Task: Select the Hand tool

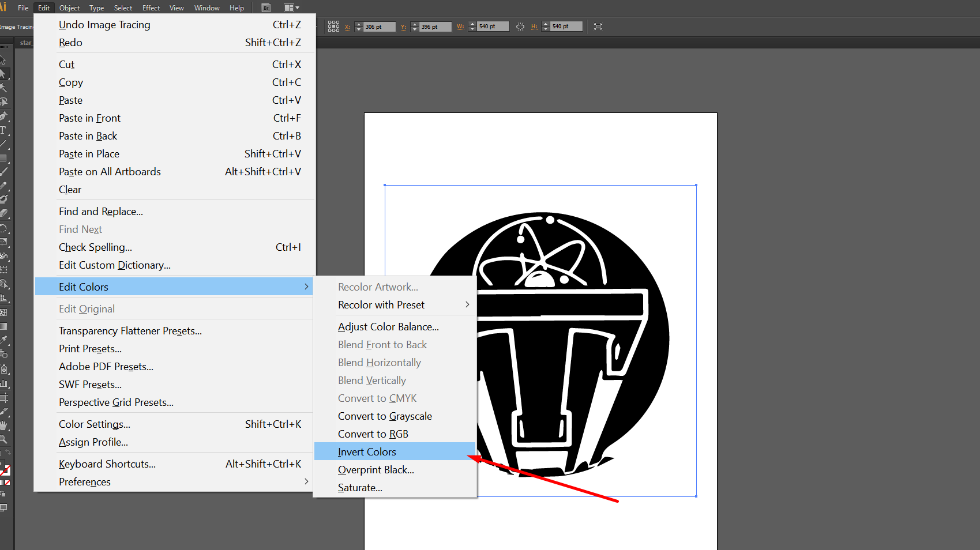Action: click(3, 425)
